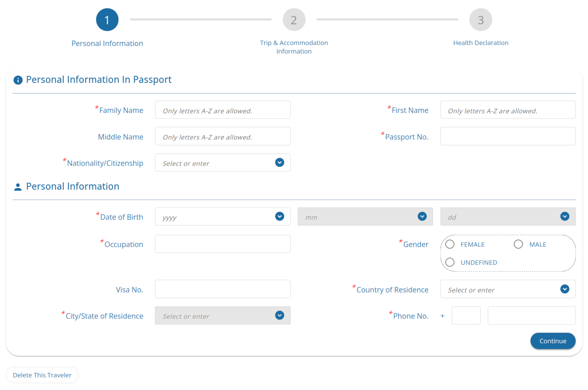The image size is (588, 390).
Task: Focus the Passport No. input field
Action: coord(508,136)
